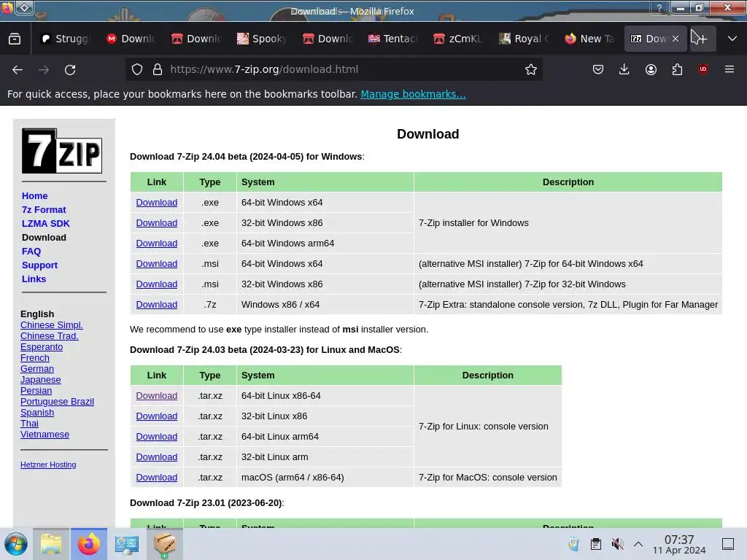Bookmark this page with the star

[x=531, y=69]
